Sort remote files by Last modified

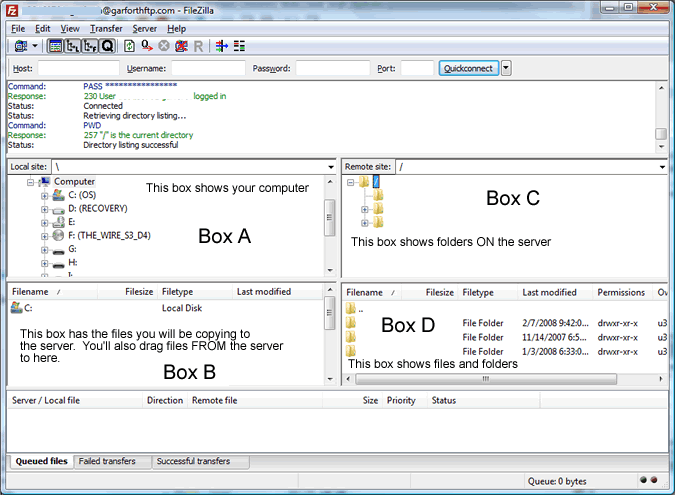(549, 292)
